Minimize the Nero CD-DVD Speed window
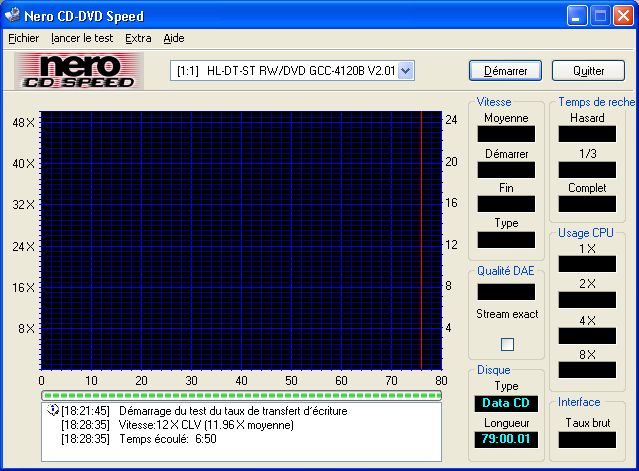Image resolution: width=639 pixels, height=471 pixels. click(577, 16)
